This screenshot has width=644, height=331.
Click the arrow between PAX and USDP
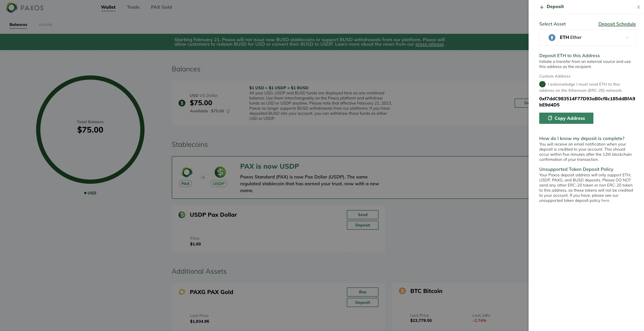pos(203,177)
